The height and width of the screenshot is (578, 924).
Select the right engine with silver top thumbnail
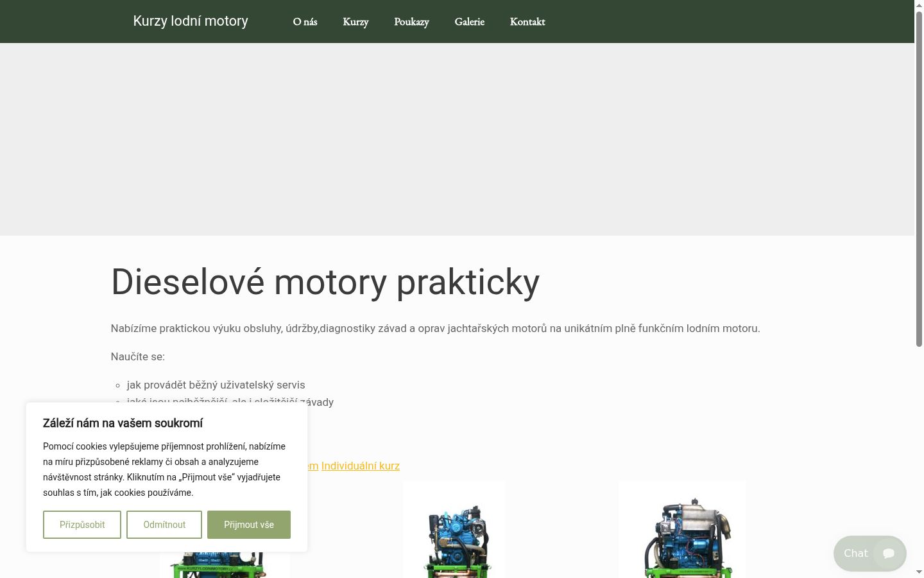683,530
